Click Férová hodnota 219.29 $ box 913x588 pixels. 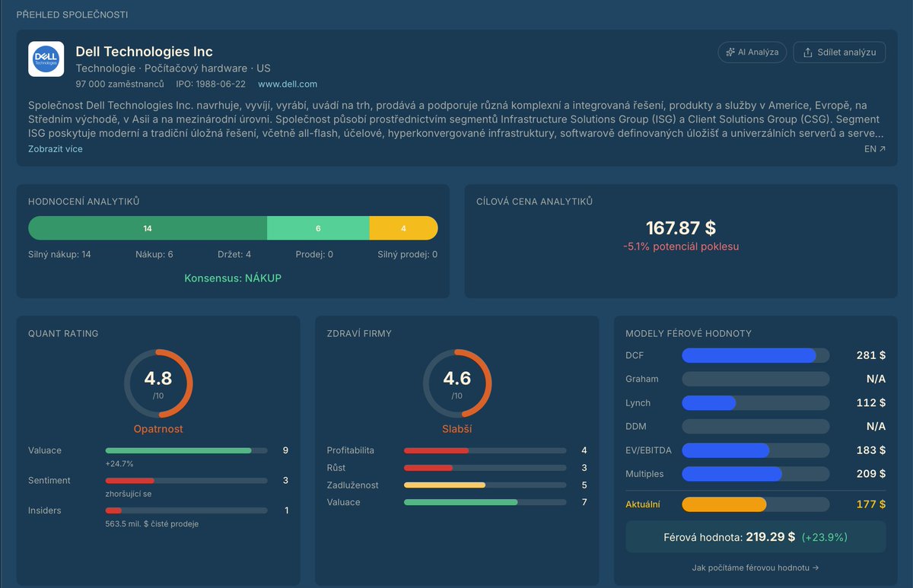[756, 537]
